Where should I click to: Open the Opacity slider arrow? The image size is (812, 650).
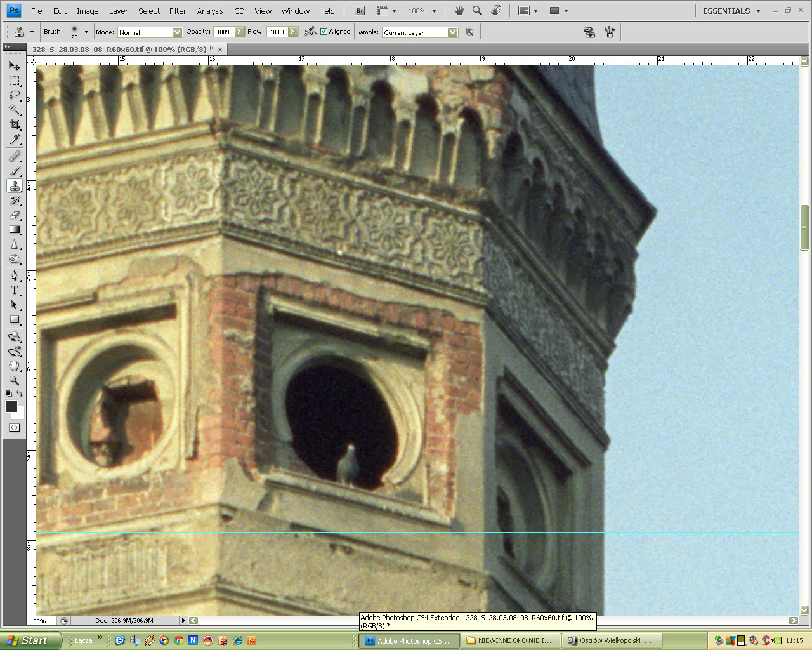click(x=240, y=32)
